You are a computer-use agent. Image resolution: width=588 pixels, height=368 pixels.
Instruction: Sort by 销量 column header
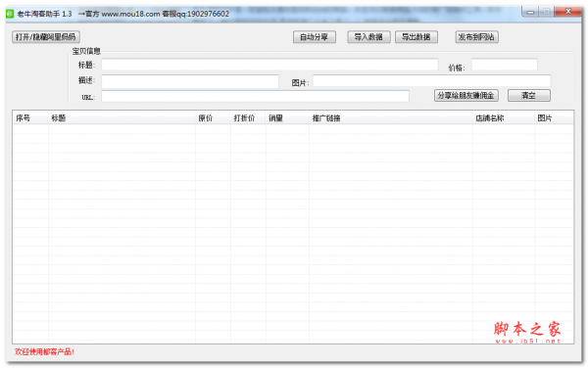pyautogui.click(x=287, y=117)
